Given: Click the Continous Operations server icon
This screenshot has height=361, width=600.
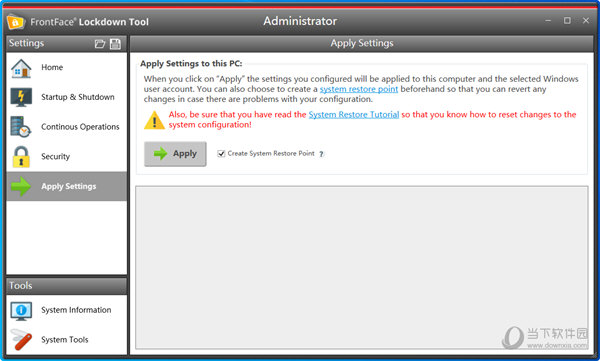Looking at the screenshot, I should point(21,127).
